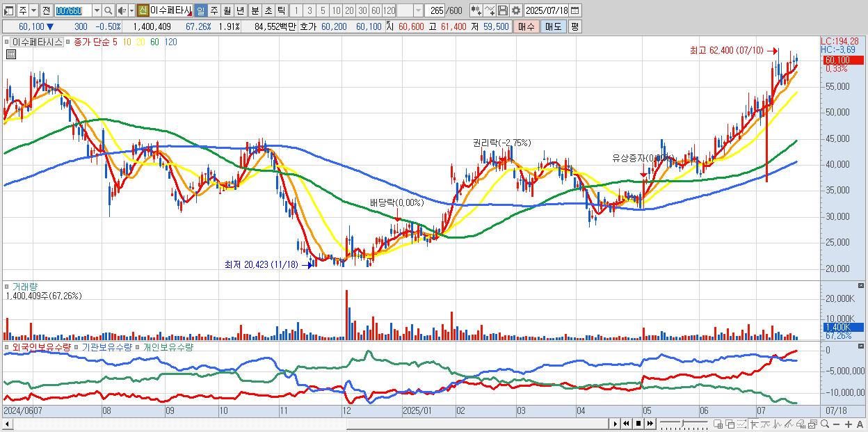Choose the 120 interval button
This screenshot has width=868, height=432.
coord(389,10)
